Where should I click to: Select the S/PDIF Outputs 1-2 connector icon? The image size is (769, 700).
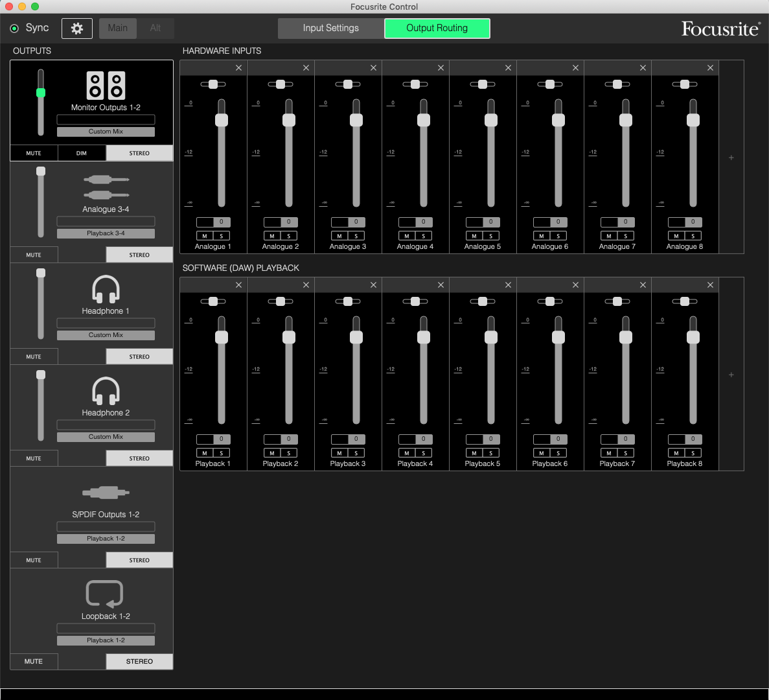point(106,493)
